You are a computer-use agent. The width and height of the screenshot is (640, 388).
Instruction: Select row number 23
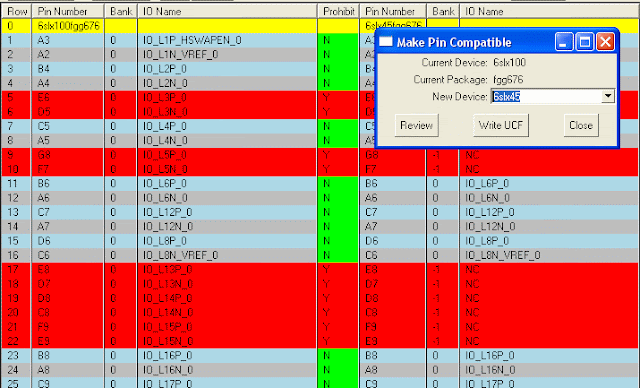tap(17, 356)
